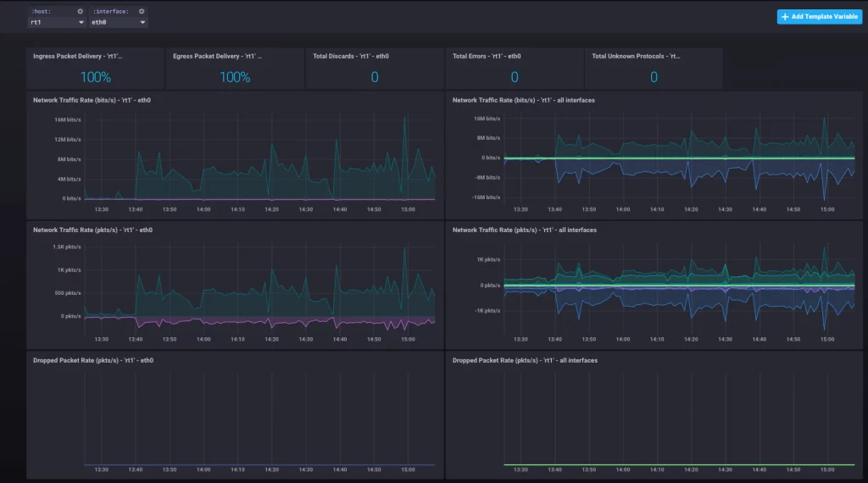
Task: Click the :host: variable label
Action: (41, 12)
